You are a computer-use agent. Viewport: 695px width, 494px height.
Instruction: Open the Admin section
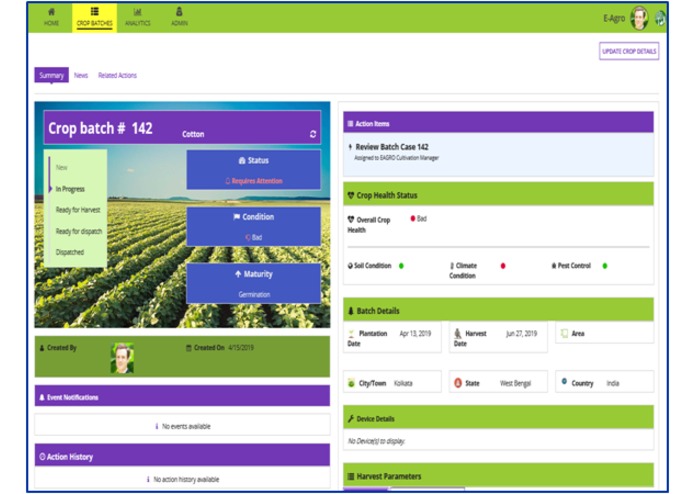click(x=179, y=17)
